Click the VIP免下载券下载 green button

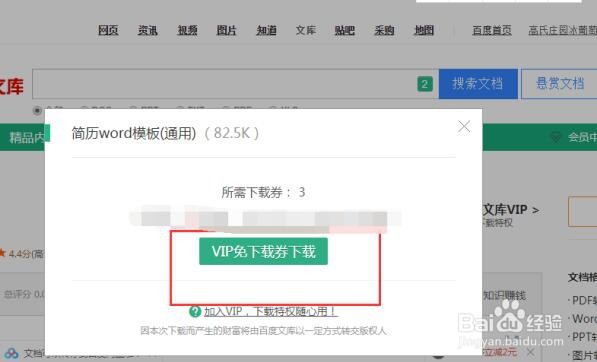point(263,251)
